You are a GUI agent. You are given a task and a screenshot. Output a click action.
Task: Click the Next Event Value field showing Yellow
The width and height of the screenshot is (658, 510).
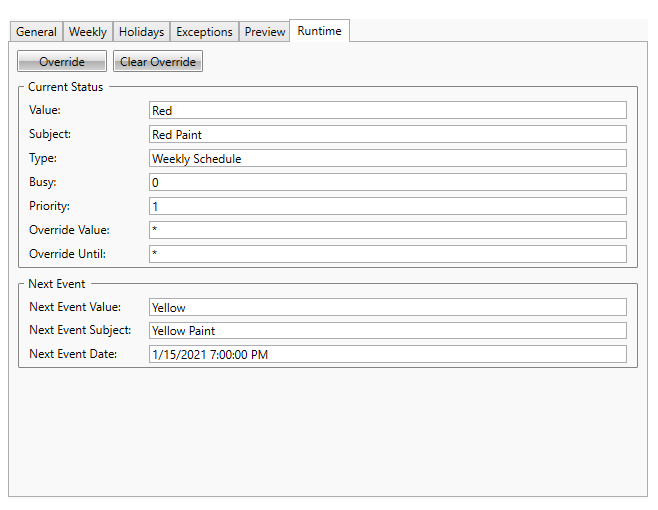point(387,307)
